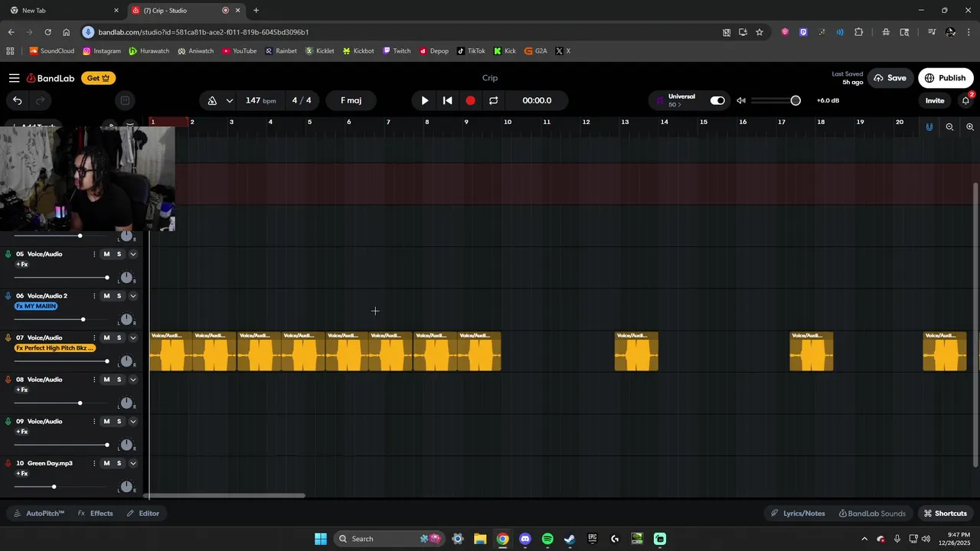Zoom in the timeline
Viewport: 980px width, 551px height.
(970, 127)
